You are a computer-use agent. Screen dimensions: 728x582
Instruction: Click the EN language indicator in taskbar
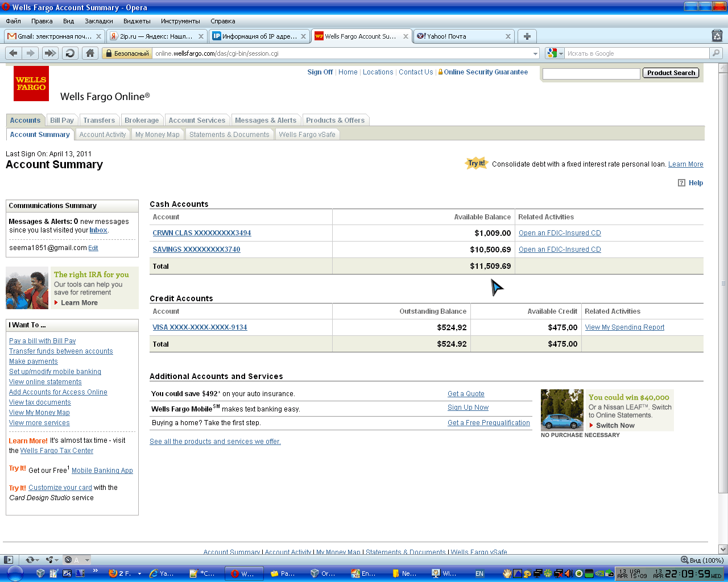[x=479, y=573]
